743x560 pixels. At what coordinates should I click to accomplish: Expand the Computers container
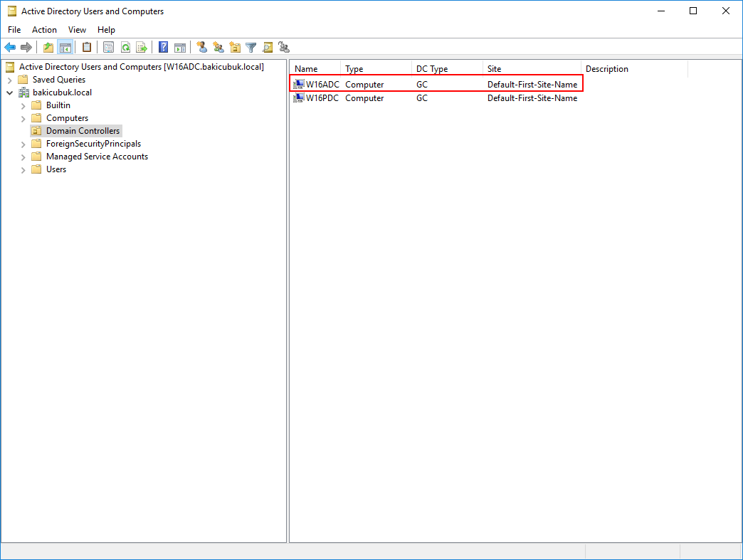pyautogui.click(x=23, y=118)
